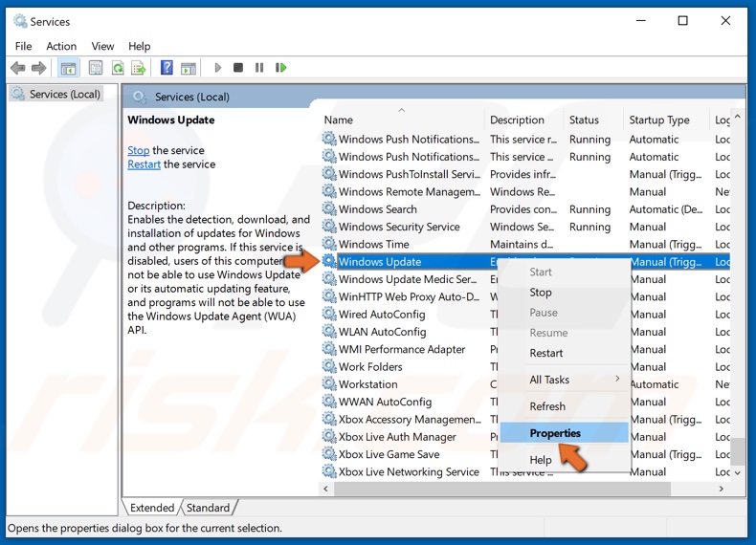Click the Restart Service toolbar icon
The height and width of the screenshot is (545, 756).
[281, 68]
